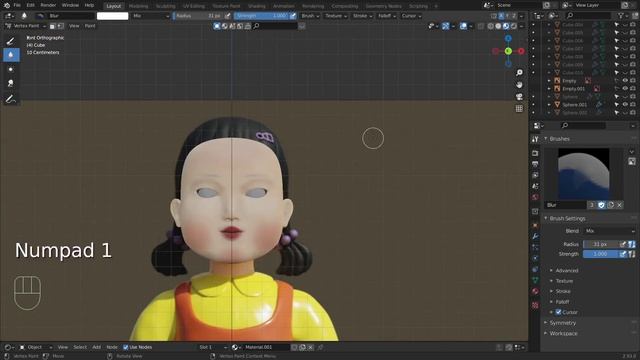The width and height of the screenshot is (640, 360).
Task: Open the Blend mode dropdown in Brush Settings
Action: pyautogui.click(x=609, y=231)
